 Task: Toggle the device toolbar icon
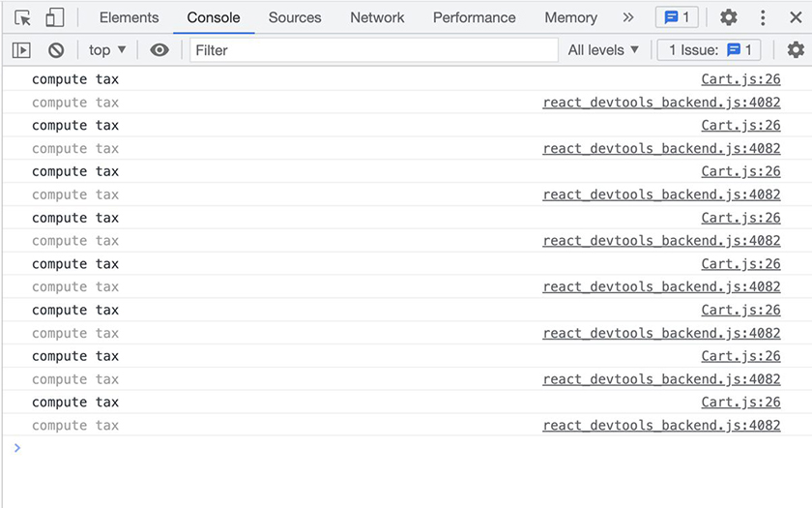pyautogui.click(x=55, y=17)
